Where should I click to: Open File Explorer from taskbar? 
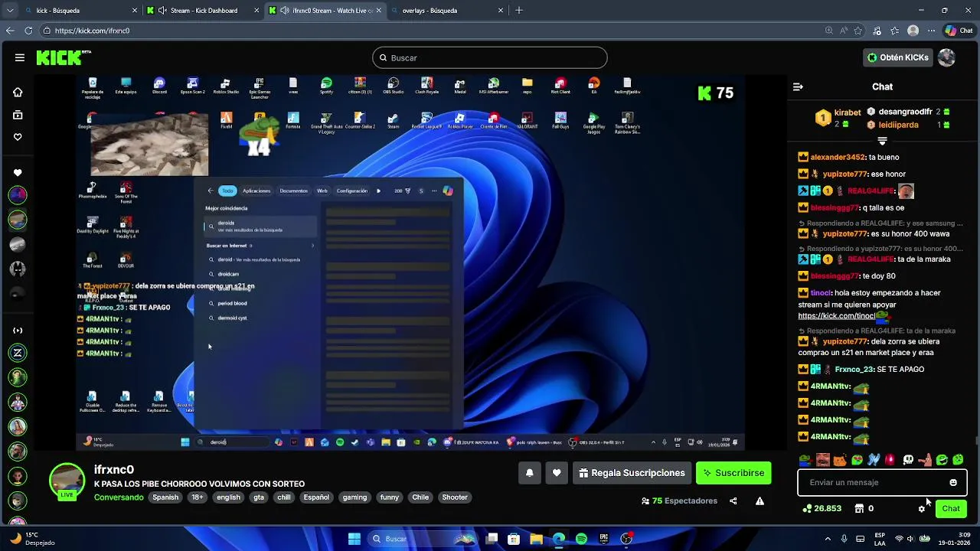coord(536,539)
